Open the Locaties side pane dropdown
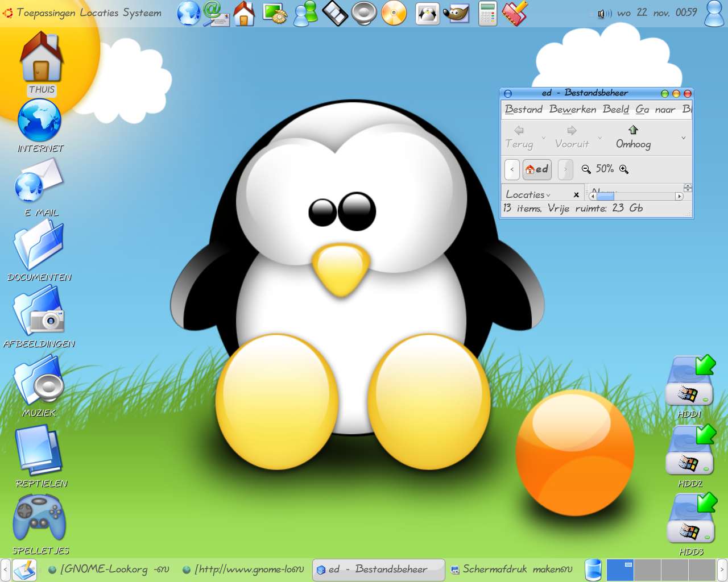 (528, 194)
